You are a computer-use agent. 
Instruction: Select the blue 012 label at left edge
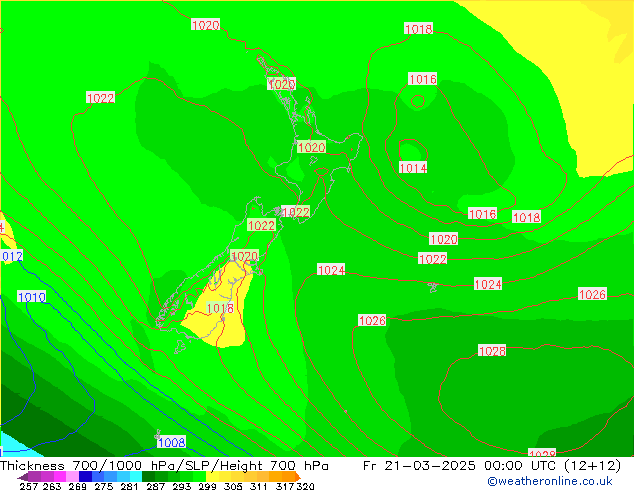[x=12, y=256]
